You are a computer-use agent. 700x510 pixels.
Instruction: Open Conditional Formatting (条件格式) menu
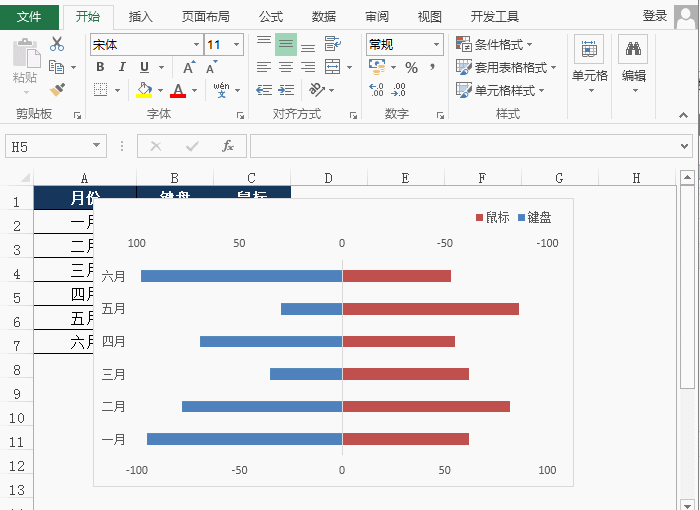coord(494,44)
